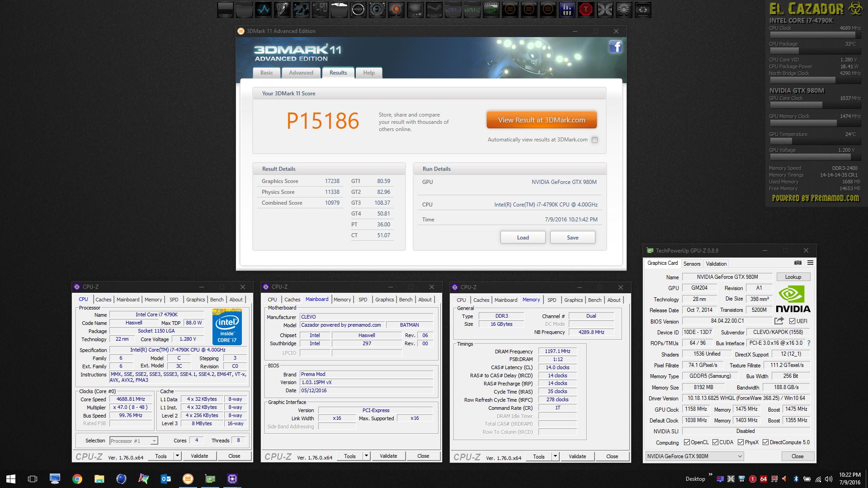Click taskbar clock showing 10:22 PM

tap(850, 479)
